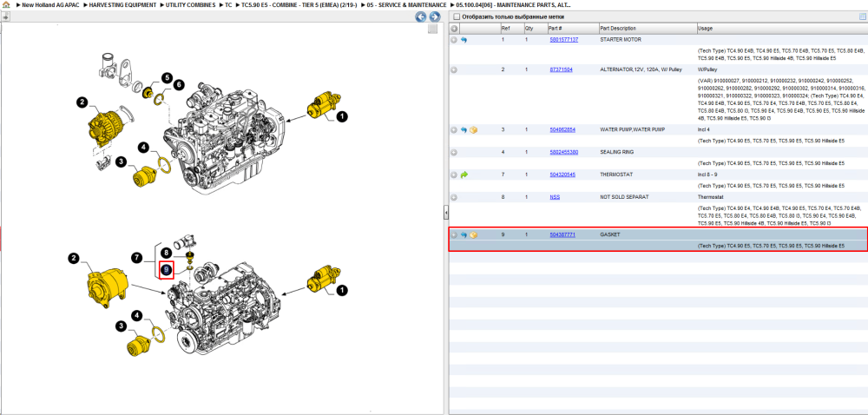This screenshot has height=415, width=868.
Task: Select water pump callout 3 in the lower diagram
Action: point(120,326)
